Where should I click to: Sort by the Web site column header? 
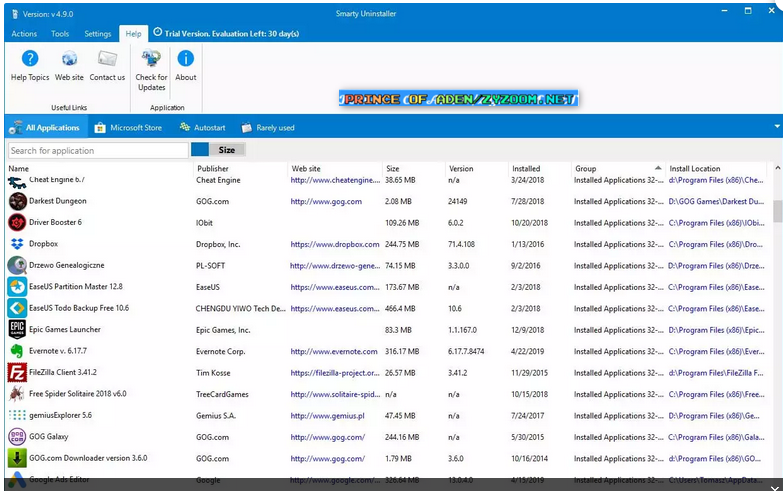coord(306,169)
